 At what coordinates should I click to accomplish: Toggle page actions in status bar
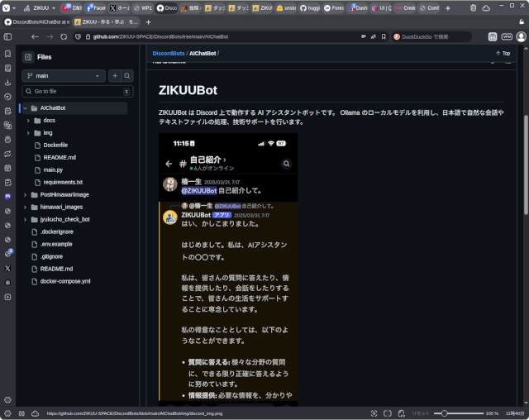click(401, 413)
